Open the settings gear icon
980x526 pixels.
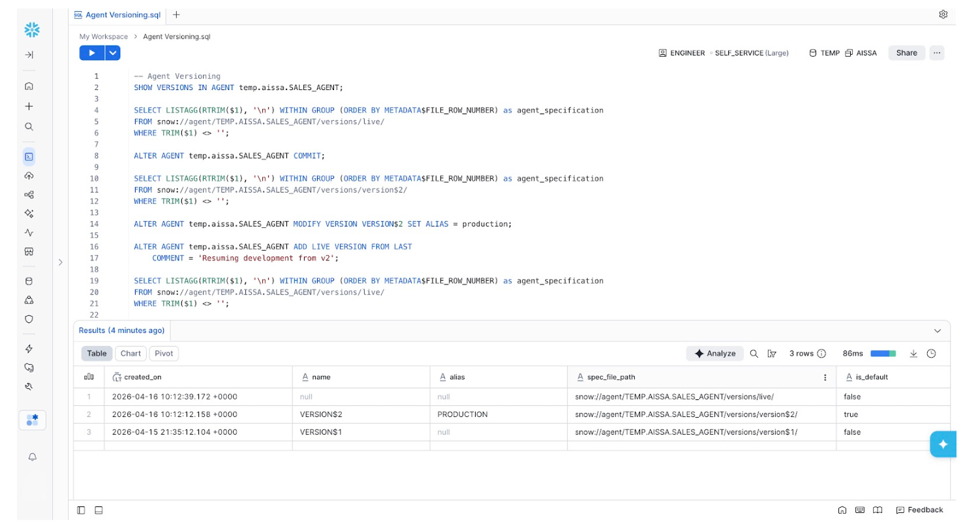click(x=943, y=14)
